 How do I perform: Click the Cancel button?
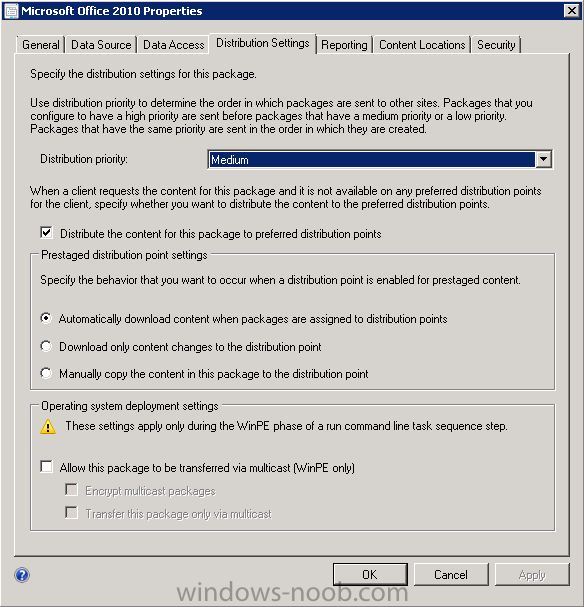pyautogui.click(x=451, y=574)
